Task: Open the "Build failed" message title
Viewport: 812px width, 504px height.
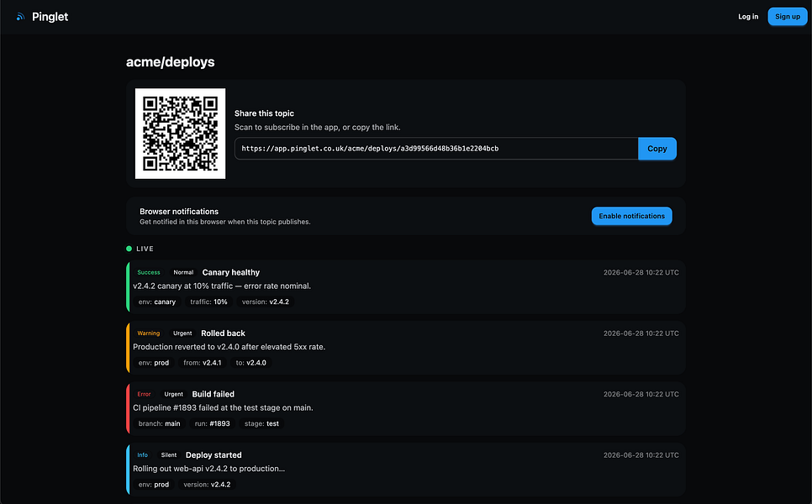Action: tap(213, 394)
